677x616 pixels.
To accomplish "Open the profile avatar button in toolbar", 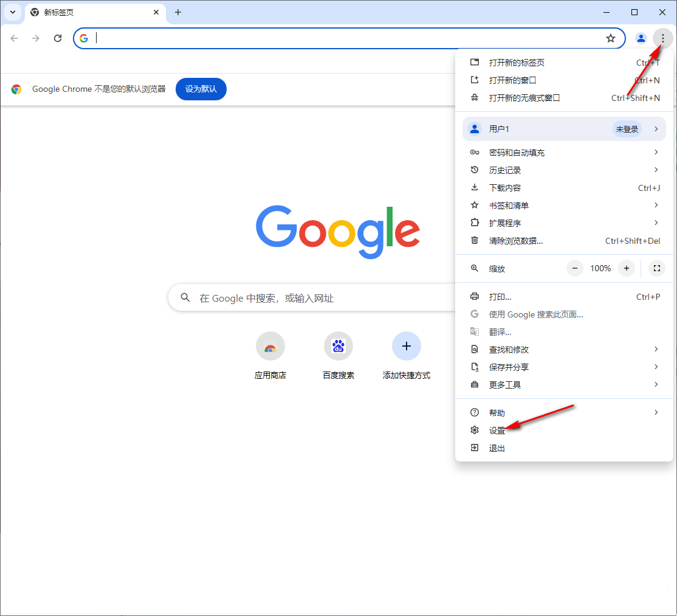I will pyautogui.click(x=641, y=38).
